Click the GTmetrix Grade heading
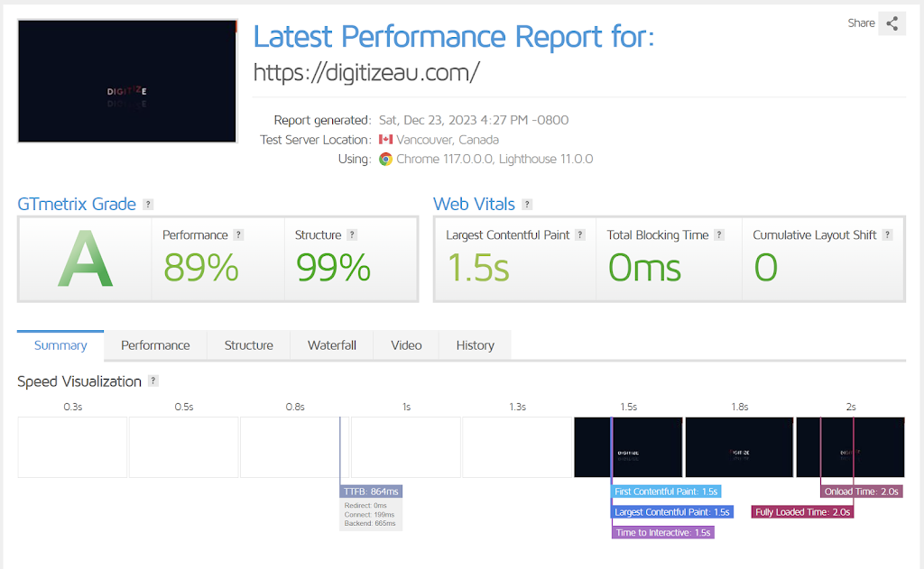The image size is (924, 569). tap(77, 204)
